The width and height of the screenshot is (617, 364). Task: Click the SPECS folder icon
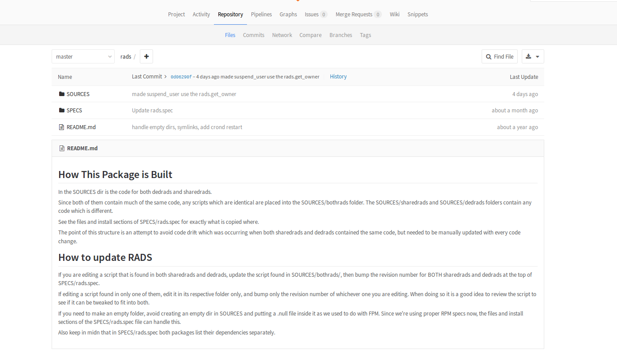(x=62, y=110)
